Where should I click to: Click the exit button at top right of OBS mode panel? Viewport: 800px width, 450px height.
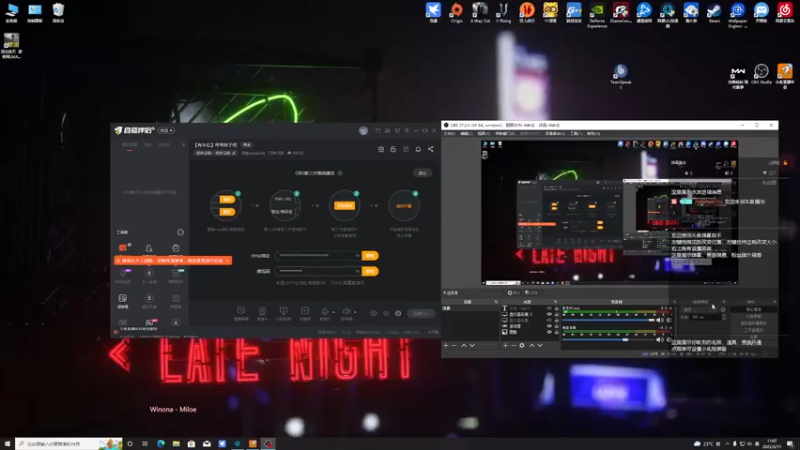pyautogui.click(x=422, y=173)
